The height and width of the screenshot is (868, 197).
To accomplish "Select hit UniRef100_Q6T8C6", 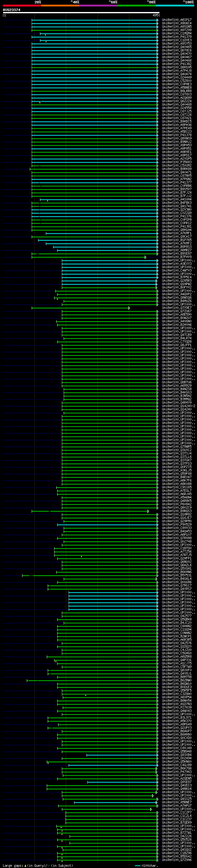I will (x=177, y=50).
